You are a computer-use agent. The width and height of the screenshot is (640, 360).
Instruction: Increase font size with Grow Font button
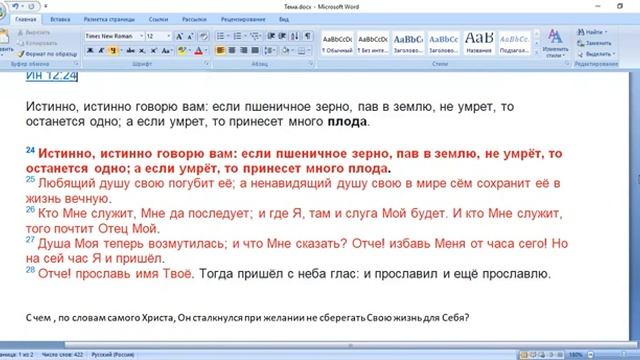pos(179,36)
